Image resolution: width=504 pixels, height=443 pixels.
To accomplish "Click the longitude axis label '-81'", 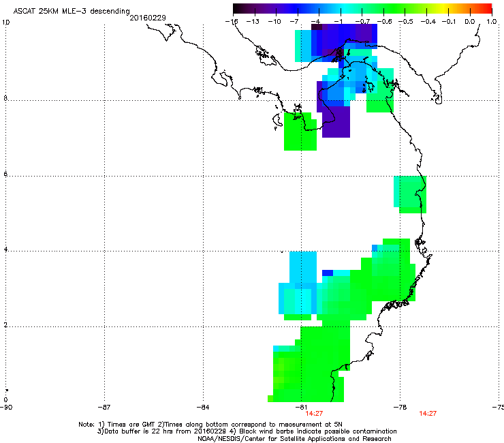I will (301, 408).
